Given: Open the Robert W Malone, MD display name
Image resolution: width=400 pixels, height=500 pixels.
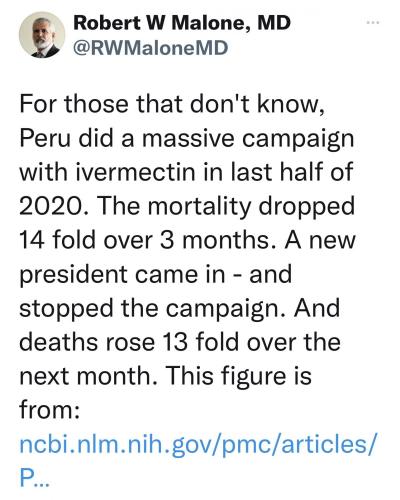Looking at the screenshot, I should click(182, 23).
